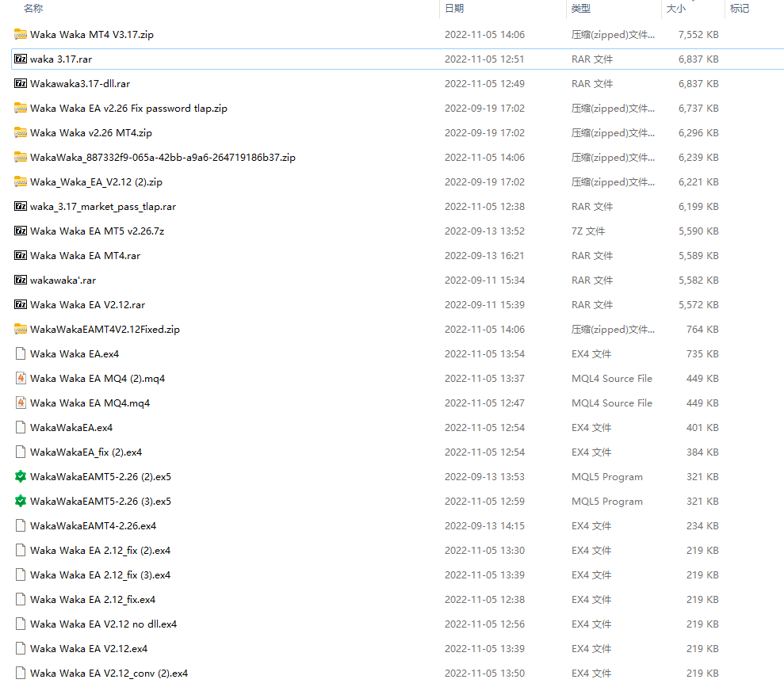Screen dimensions: 784x687
Task: Click the 标记 column header
Action: pos(740,9)
